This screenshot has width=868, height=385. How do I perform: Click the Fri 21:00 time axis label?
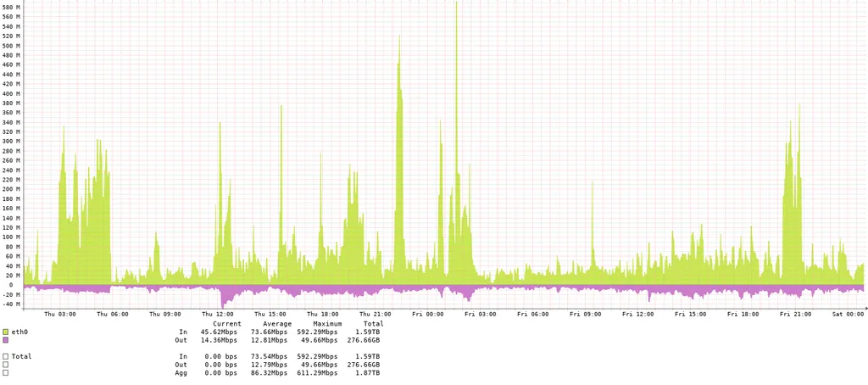coord(798,314)
